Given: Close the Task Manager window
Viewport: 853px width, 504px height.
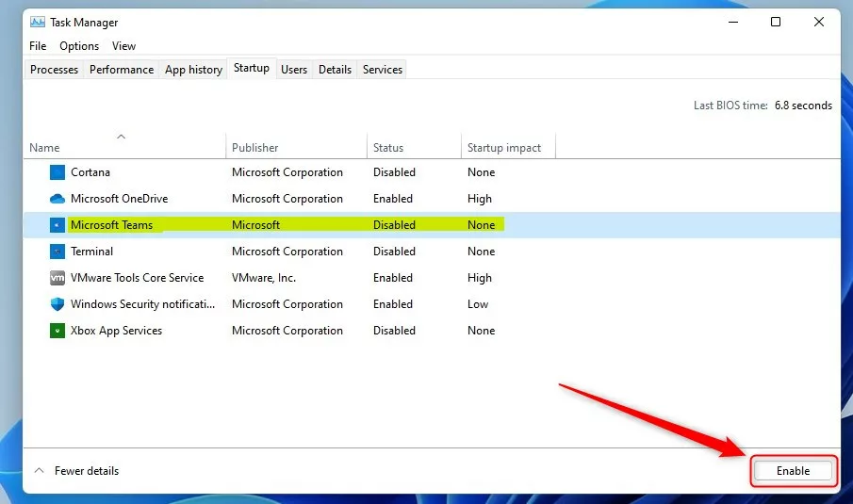Looking at the screenshot, I should click(819, 22).
